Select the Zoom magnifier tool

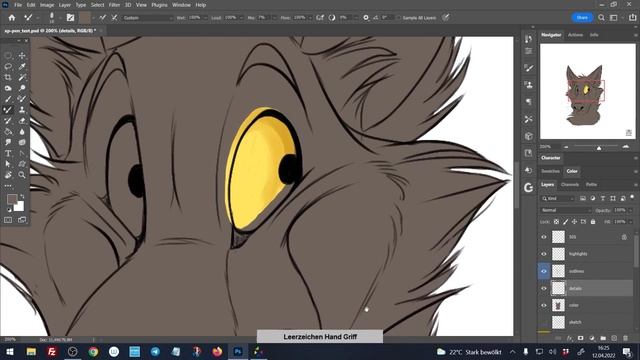tap(22, 175)
